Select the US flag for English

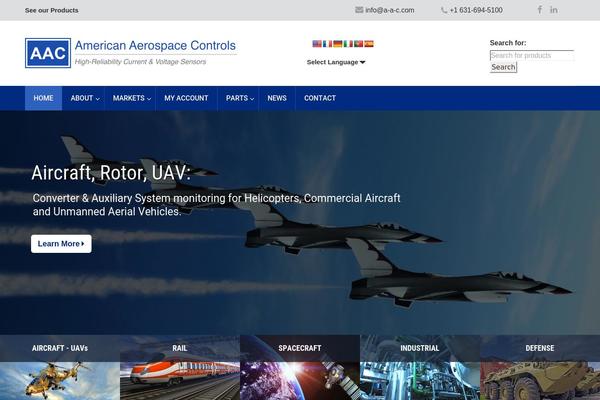[x=317, y=44]
